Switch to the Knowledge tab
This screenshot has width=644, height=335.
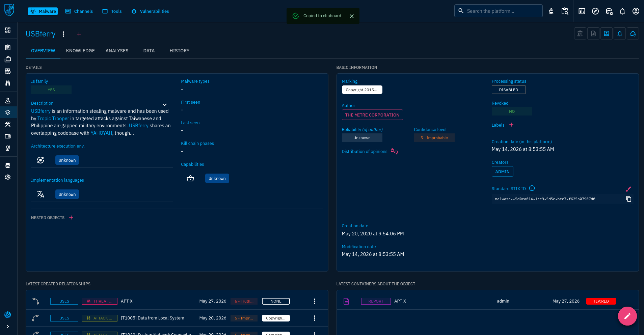[80, 51]
